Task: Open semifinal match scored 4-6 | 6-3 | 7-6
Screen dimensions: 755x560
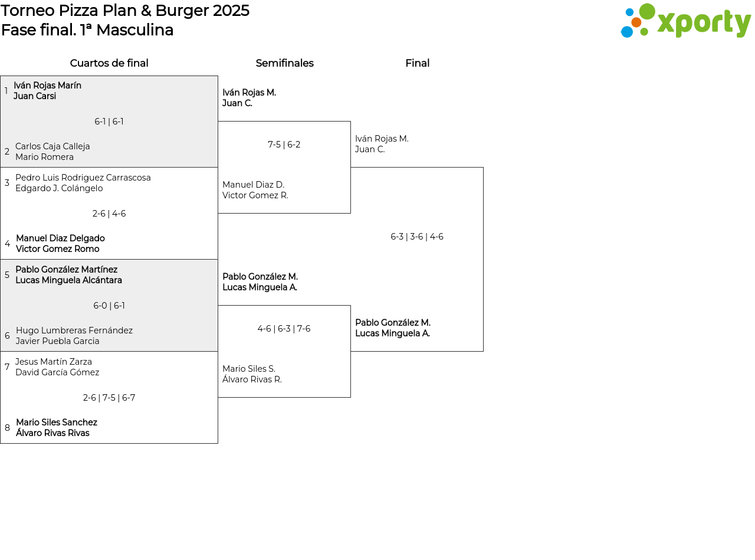Action: [x=284, y=329]
